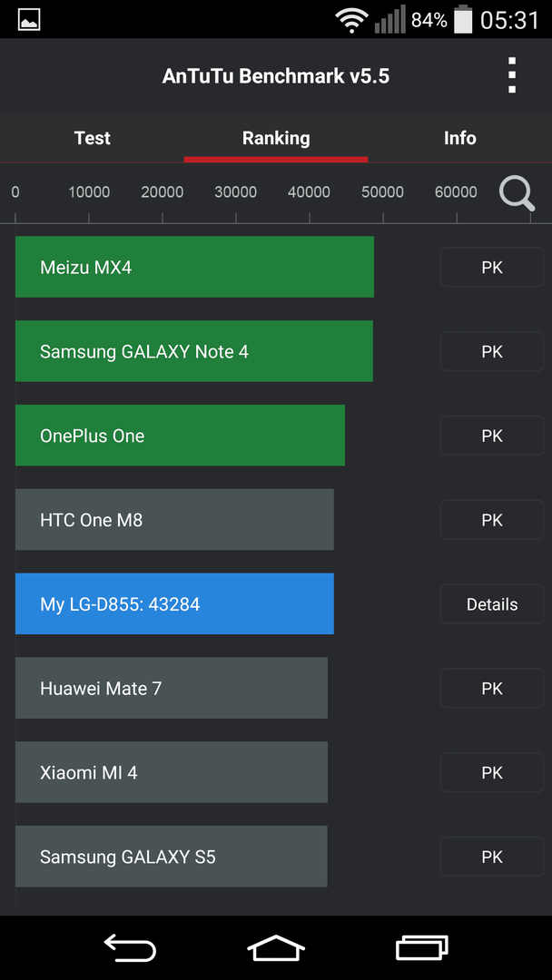Open the three-dot overflow menu

(x=512, y=75)
